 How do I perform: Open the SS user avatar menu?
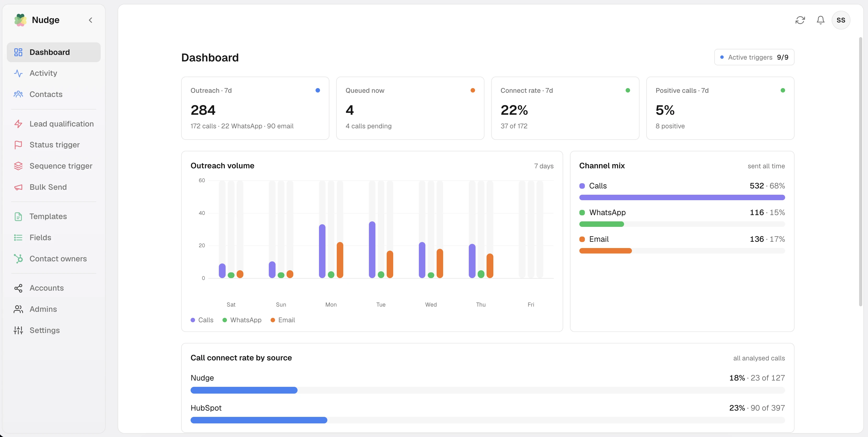[841, 20]
